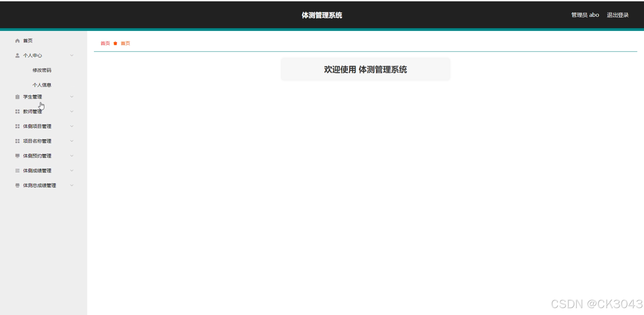This screenshot has width=644, height=315.
Task: Select the person icon next to 个人中心
Action: point(17,55)
